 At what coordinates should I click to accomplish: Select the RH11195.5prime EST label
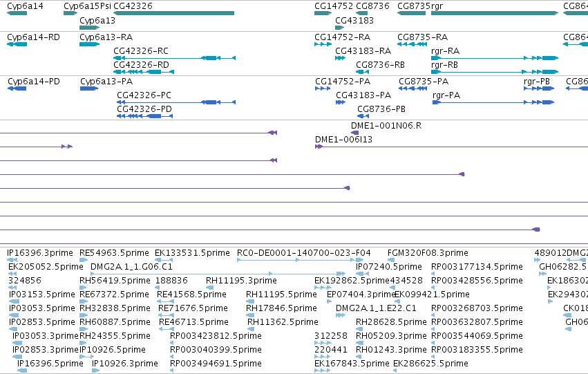(282, 294)
